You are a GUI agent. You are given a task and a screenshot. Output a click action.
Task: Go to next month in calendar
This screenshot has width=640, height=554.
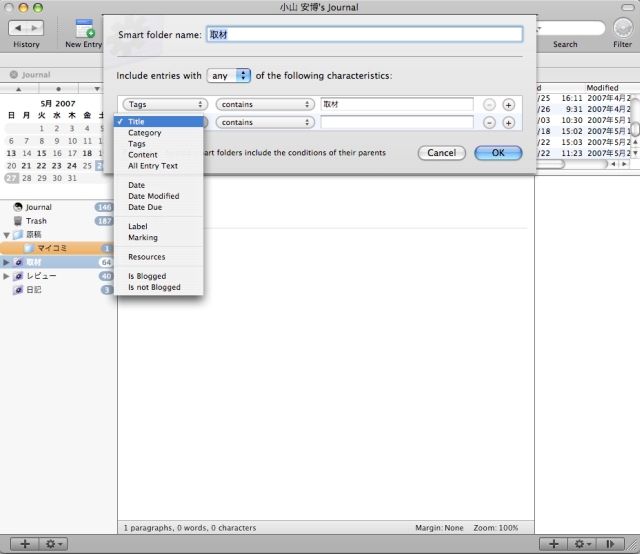[x=97, y=89]
